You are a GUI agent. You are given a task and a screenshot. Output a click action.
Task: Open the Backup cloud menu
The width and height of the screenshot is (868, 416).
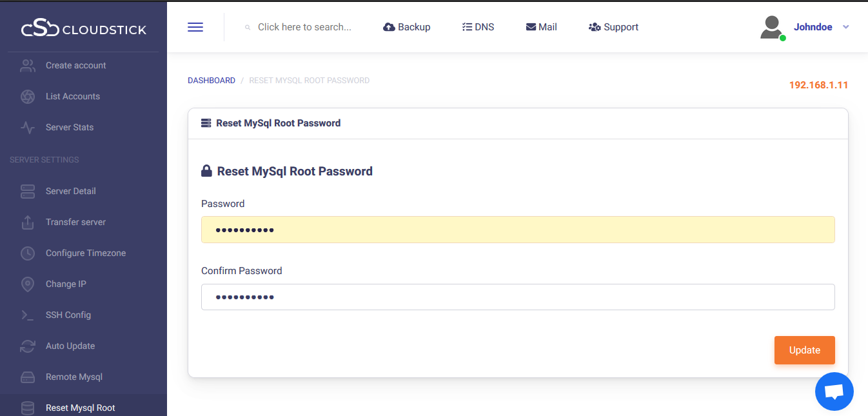tap(406, 27)
